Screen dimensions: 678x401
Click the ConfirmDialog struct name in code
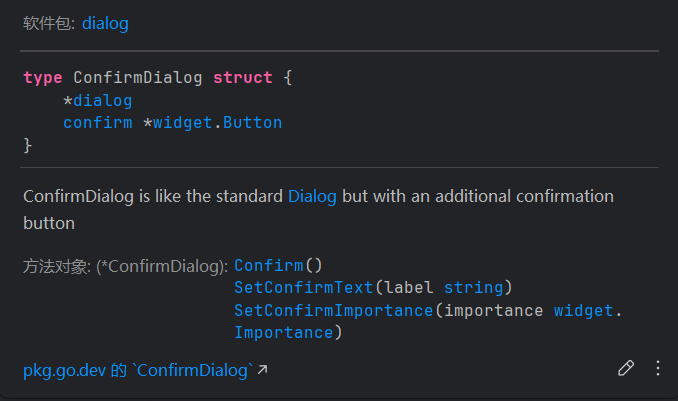[x=138, y=77]
